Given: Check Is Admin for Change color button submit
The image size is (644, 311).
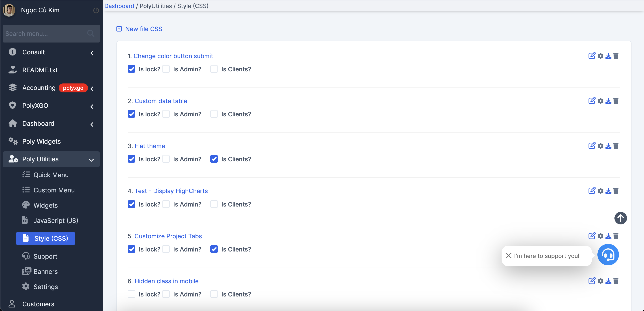Looking at the screenshot, I should pos(166,69).
